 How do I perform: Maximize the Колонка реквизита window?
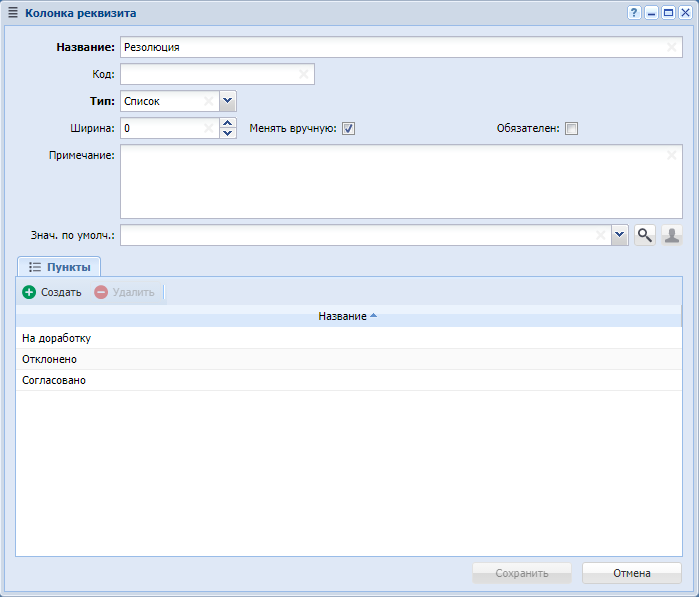click(668, 13)
